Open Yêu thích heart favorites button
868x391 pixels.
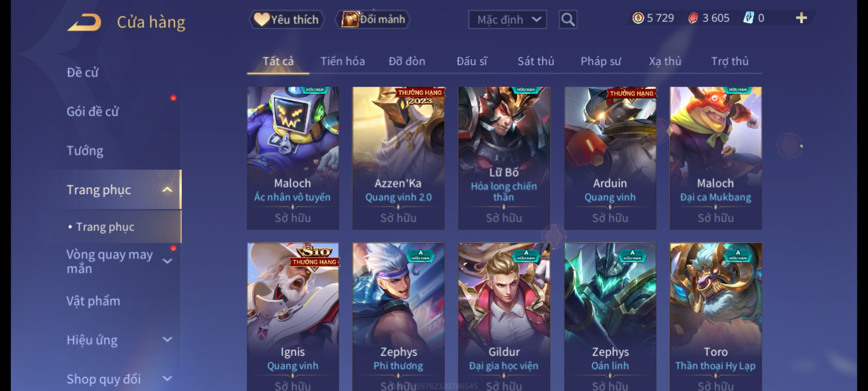pyautogui.click(x=286, y=20)
